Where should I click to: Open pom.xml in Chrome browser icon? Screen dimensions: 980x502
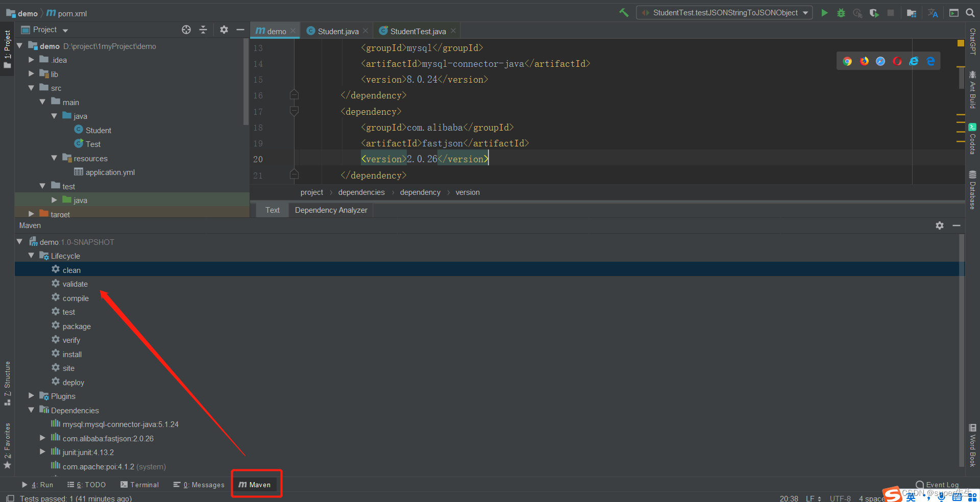click(x=847, y=61)
